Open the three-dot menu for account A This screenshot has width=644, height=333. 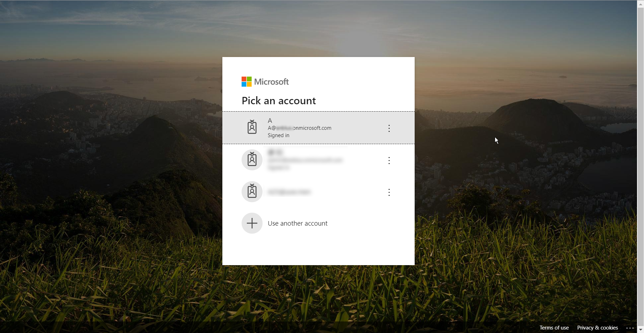[389, 128]
